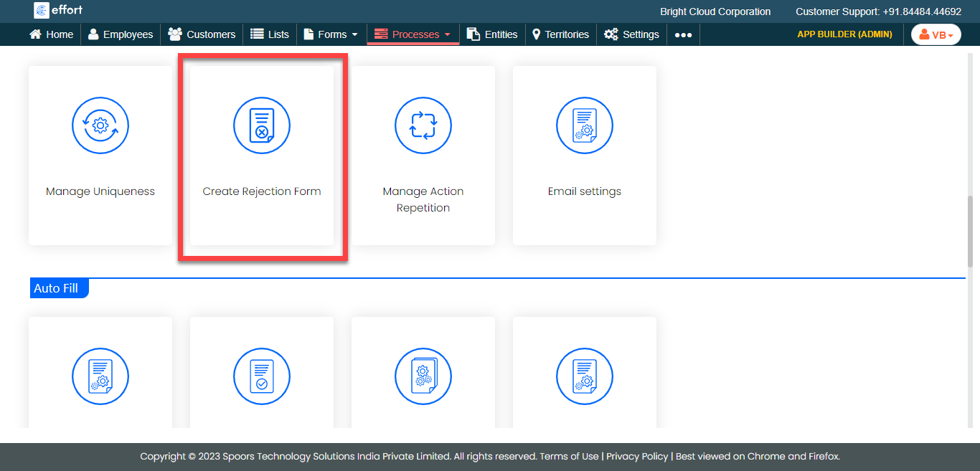Open Settings from the navigation bar

point(631,34)
